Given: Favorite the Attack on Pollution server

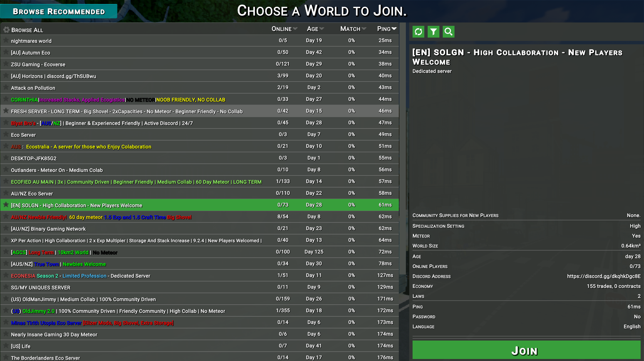Looking at the screenshot, I should 6,88.
